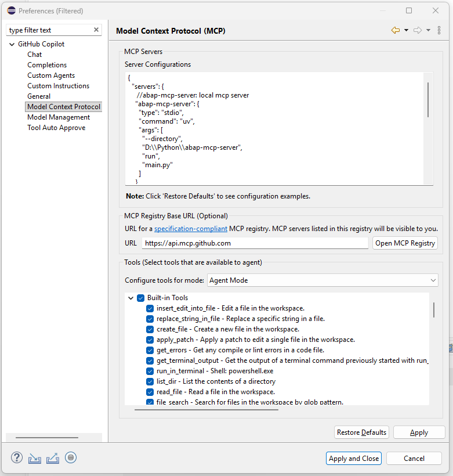Open the Configure tools for mode dropdown

point(322,280)
